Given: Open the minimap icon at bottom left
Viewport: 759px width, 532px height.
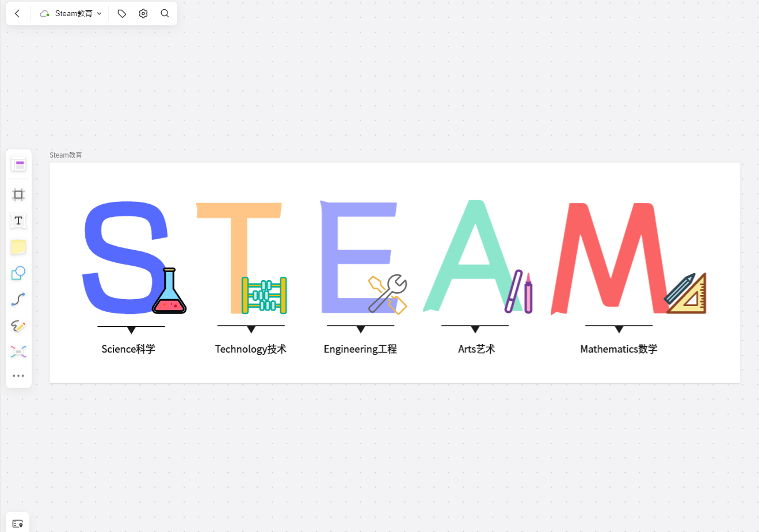Looking at the screenshot, I should pos(17,523).
